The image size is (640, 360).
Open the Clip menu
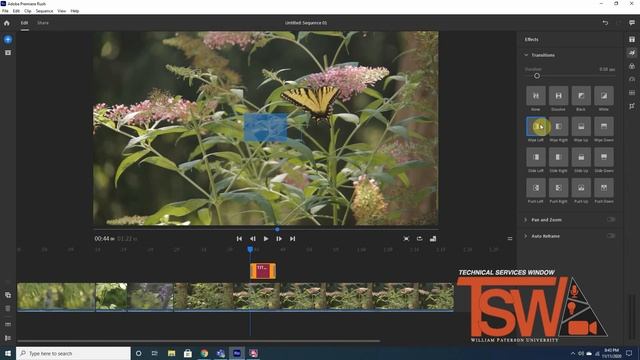28,11
